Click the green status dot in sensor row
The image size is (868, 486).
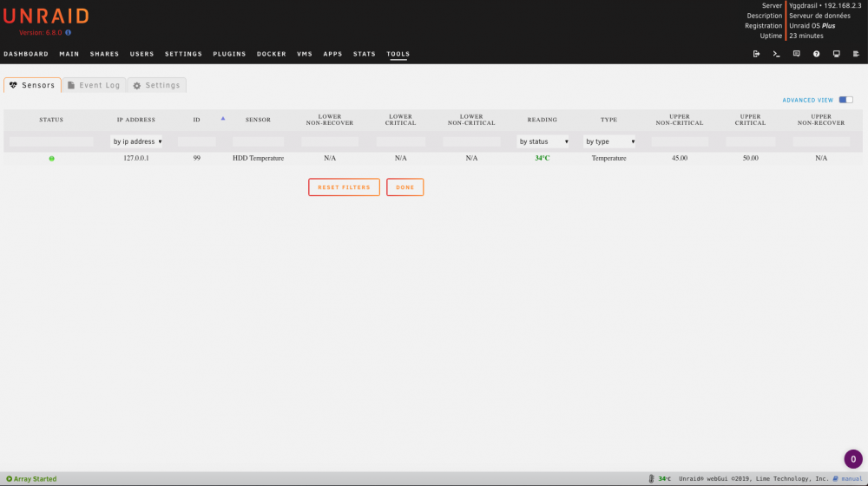point(51,158)
